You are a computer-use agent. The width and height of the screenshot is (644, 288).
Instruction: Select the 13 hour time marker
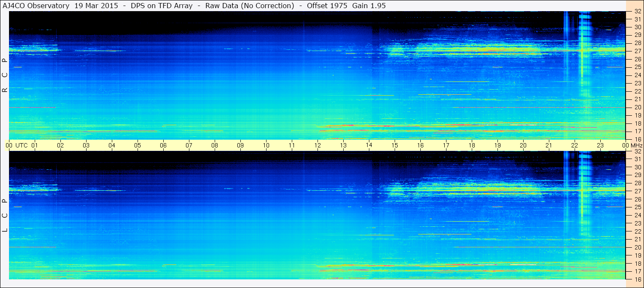click(x=343, y=145)
